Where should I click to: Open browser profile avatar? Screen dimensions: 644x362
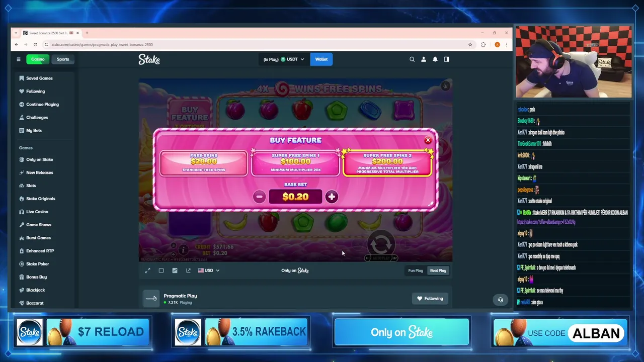pos(497,44)
